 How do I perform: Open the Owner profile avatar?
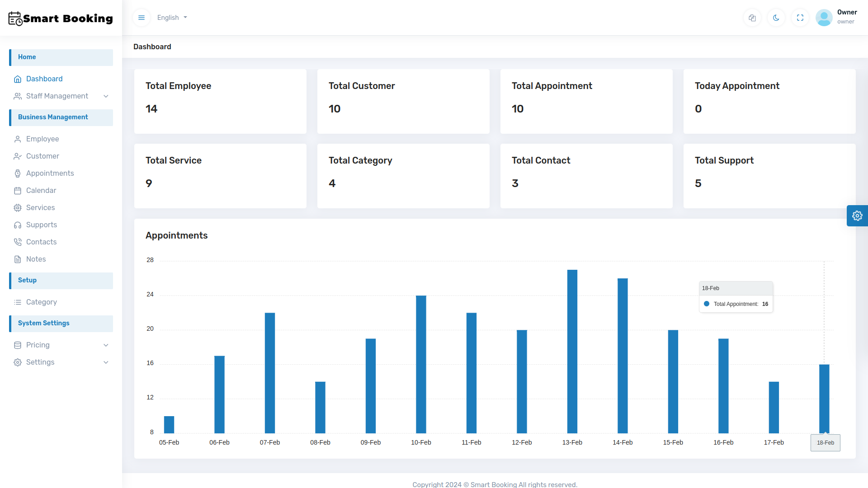(x=824, y=18)
